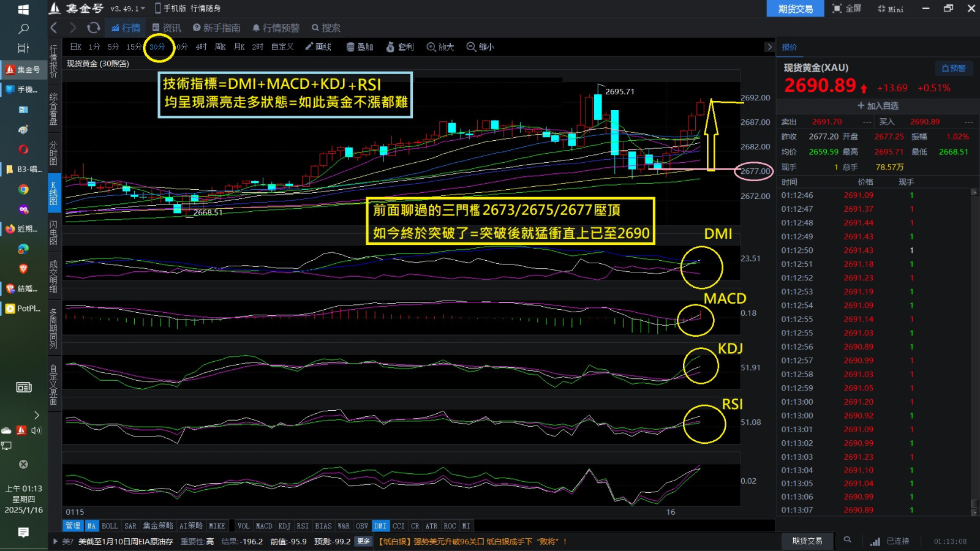Toggle the BOLL overlay indicator
The image size is (980, 551).
click(110, 526)
